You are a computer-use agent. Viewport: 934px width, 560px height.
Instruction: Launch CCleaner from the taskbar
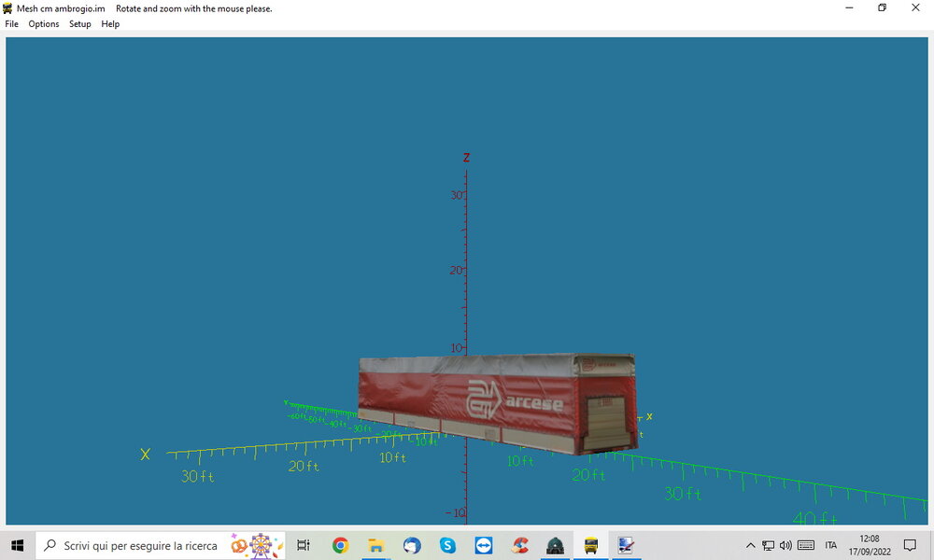(519, 545)
